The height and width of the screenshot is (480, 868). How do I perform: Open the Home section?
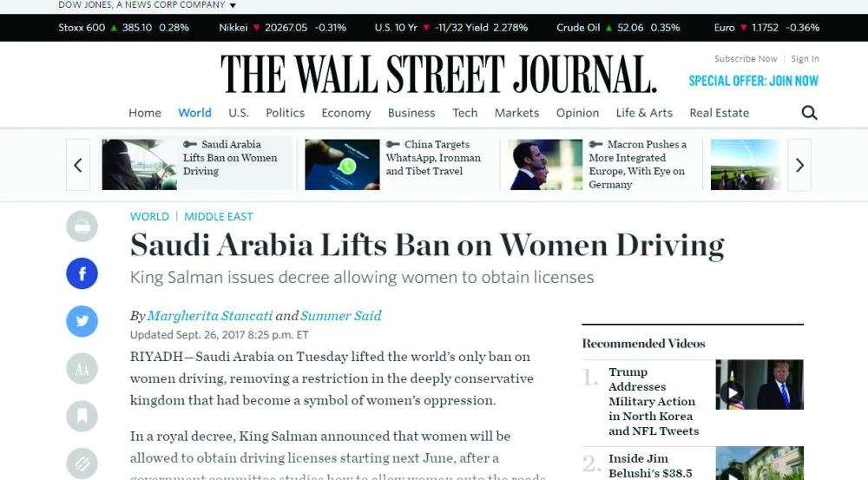point(145,113)
